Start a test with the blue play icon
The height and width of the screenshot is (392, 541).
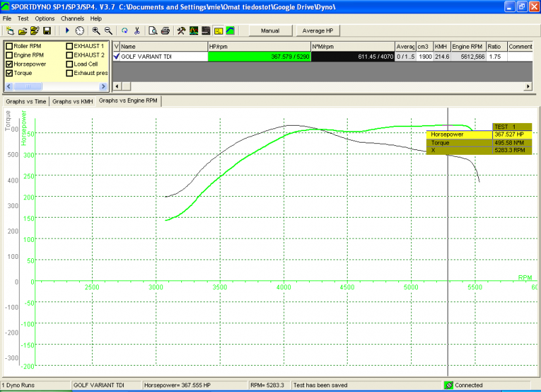67,31
